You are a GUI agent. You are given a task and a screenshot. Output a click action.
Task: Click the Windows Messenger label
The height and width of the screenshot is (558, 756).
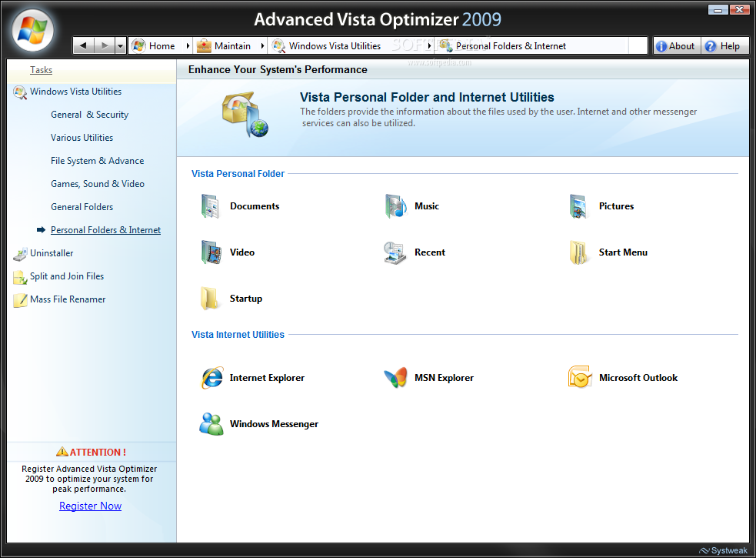(274, 424)
